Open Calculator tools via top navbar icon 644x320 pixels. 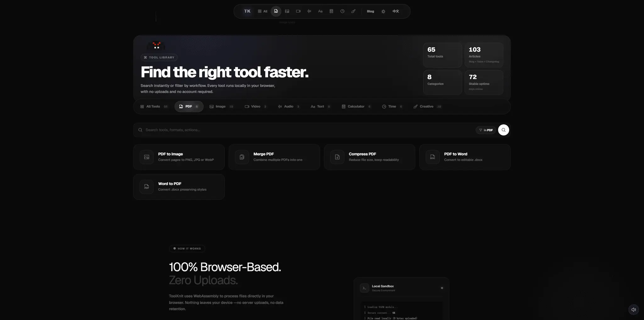click(x=331, y=11)
